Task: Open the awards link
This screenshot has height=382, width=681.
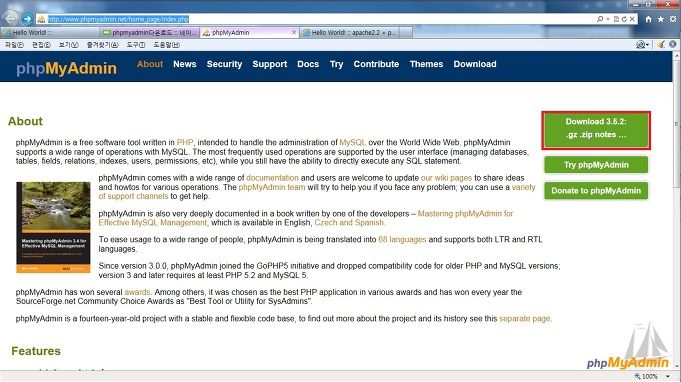Action: tap(137, 292)
